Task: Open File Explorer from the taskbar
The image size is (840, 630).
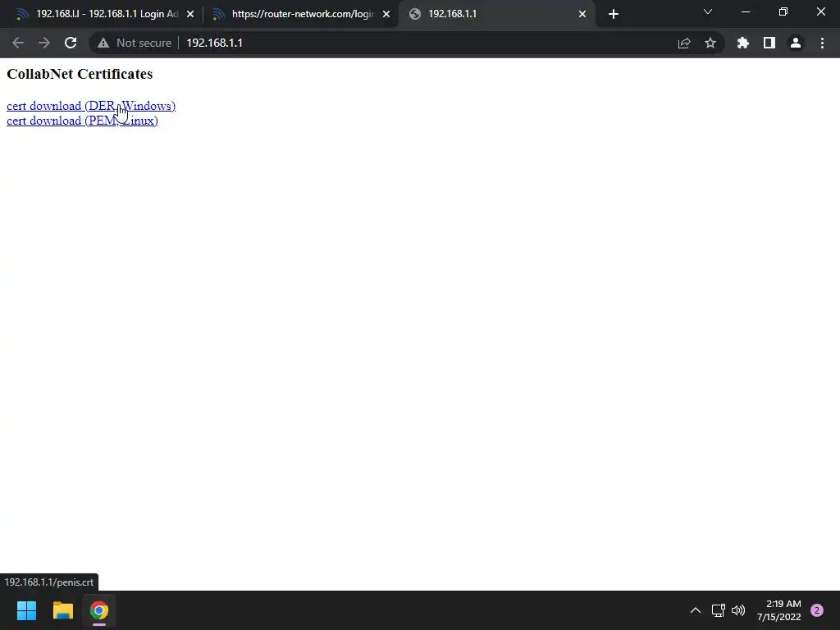Action: click(x=62, y=610)
